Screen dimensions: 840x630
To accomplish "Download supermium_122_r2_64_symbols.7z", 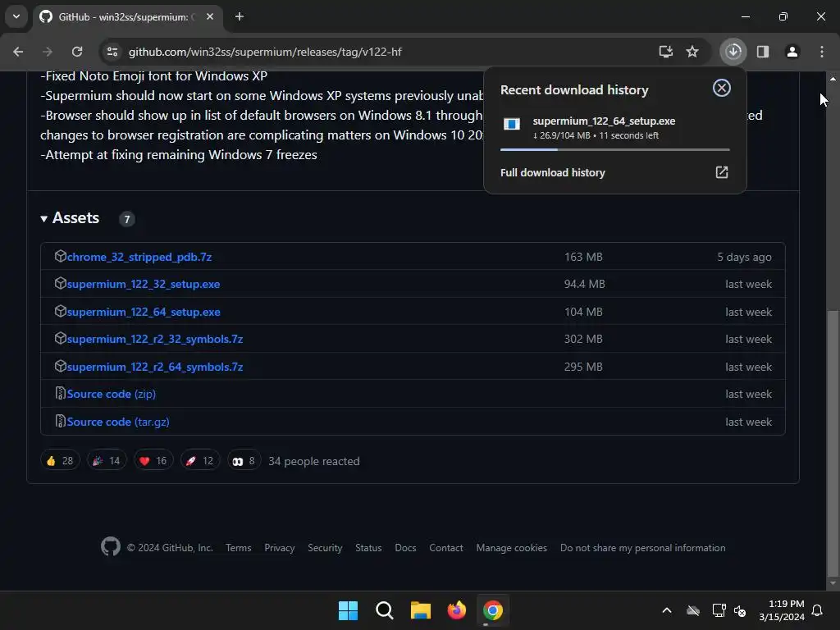I will point(155,367).
